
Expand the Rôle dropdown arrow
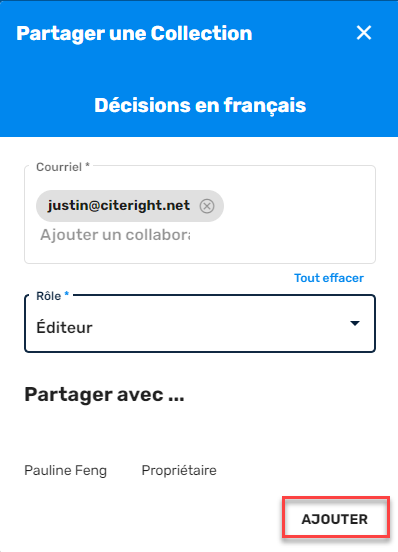355,323
